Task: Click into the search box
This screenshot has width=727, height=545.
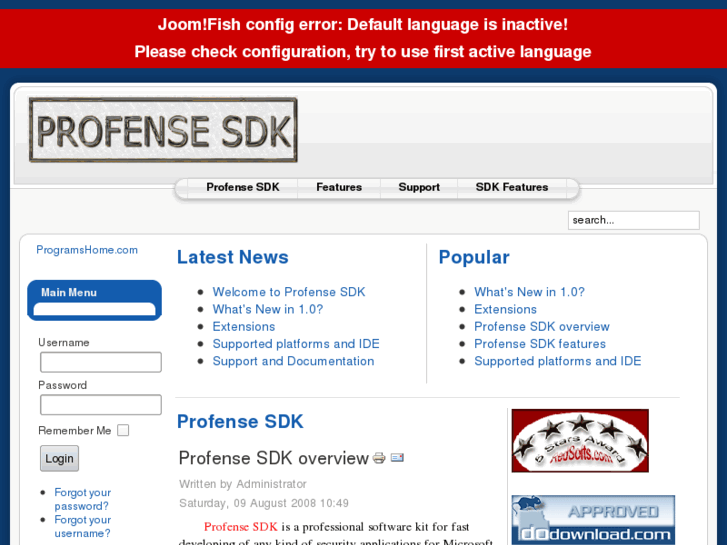Action: (634, 220)
